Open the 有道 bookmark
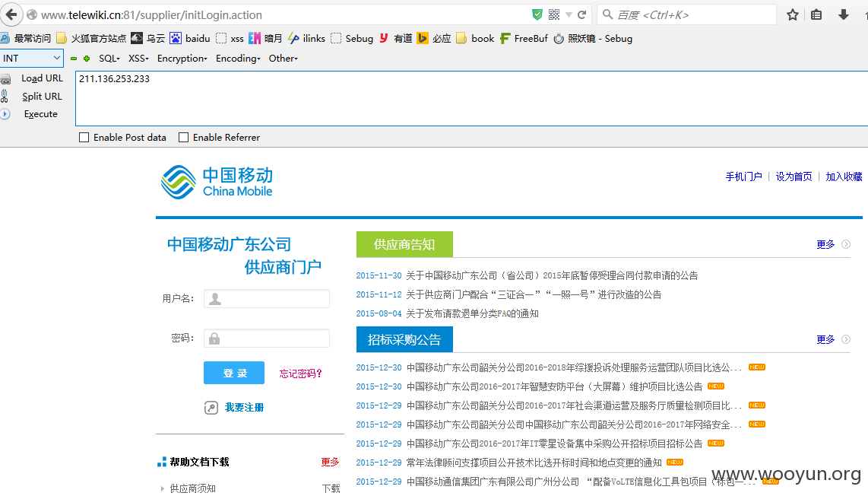 396,38
